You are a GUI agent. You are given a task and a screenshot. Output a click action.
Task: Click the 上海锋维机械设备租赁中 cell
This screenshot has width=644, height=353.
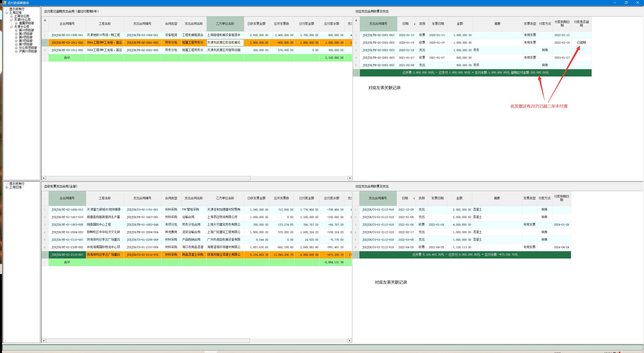click(225, 35)
